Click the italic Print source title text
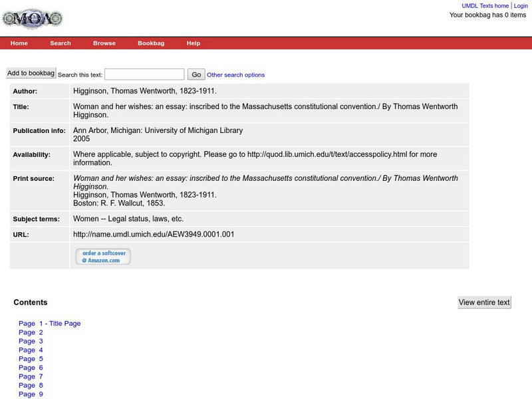The width and height of the screenshot is (532, 399). tap(265, 182)
